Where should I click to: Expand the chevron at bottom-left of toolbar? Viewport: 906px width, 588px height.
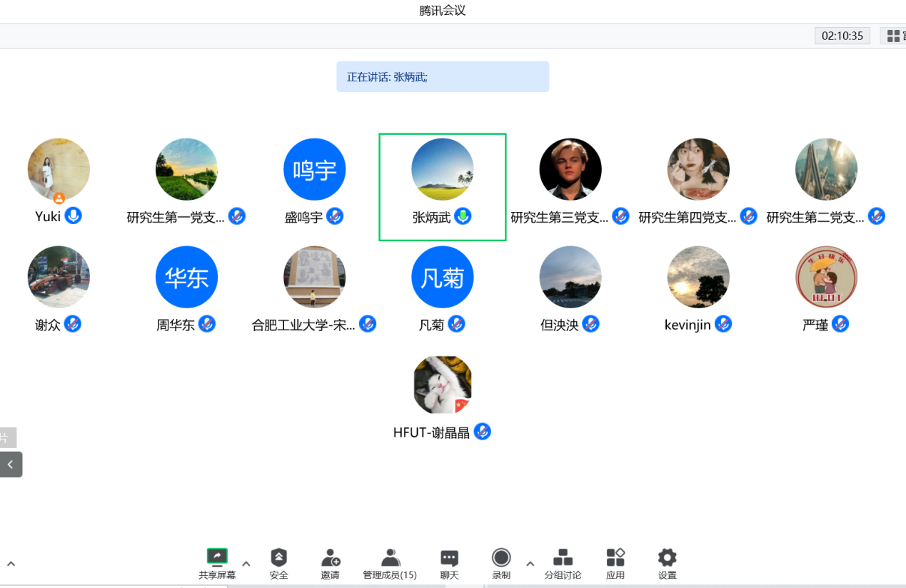11,564
